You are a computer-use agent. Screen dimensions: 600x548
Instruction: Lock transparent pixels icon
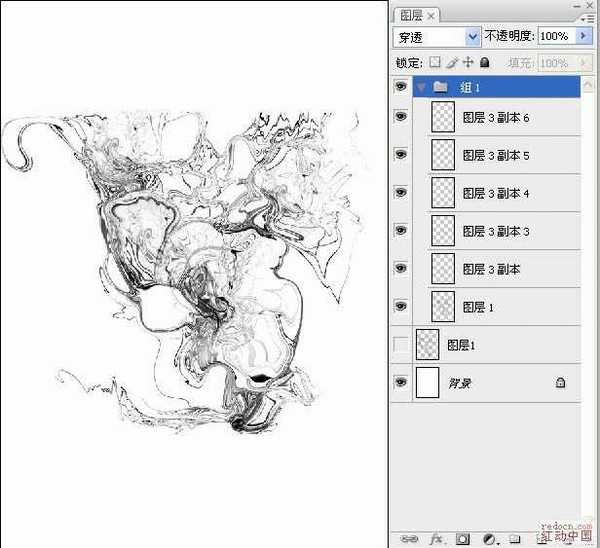pos(435,62)
